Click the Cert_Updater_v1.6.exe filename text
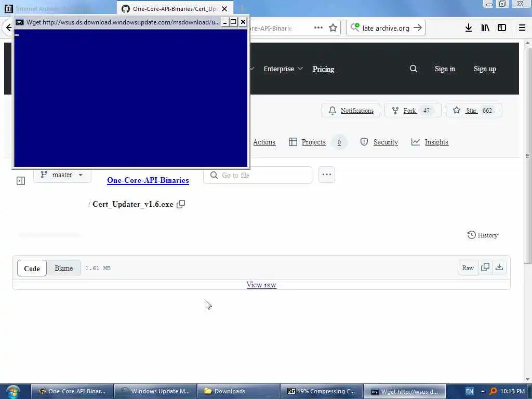The height and width of the screenshot is (399, 532). (132, 204)
